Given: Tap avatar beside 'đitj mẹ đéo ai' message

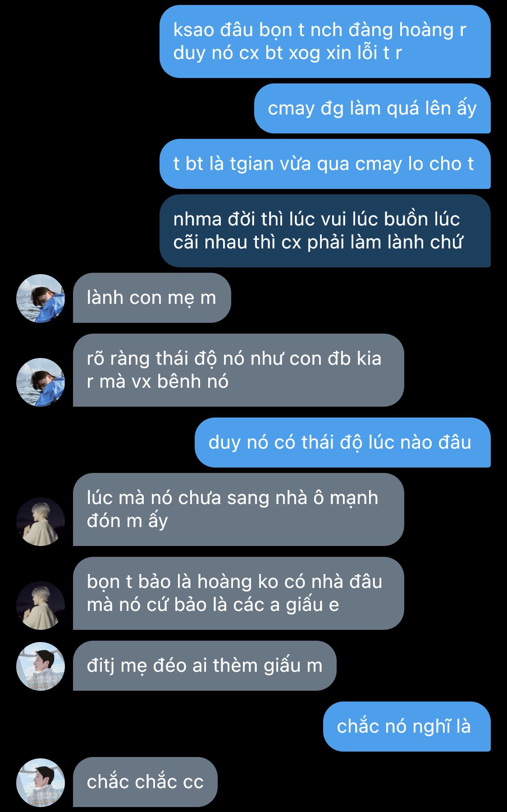Looking at the screenshot, I should pyautogui.click(x=41, y=666).
